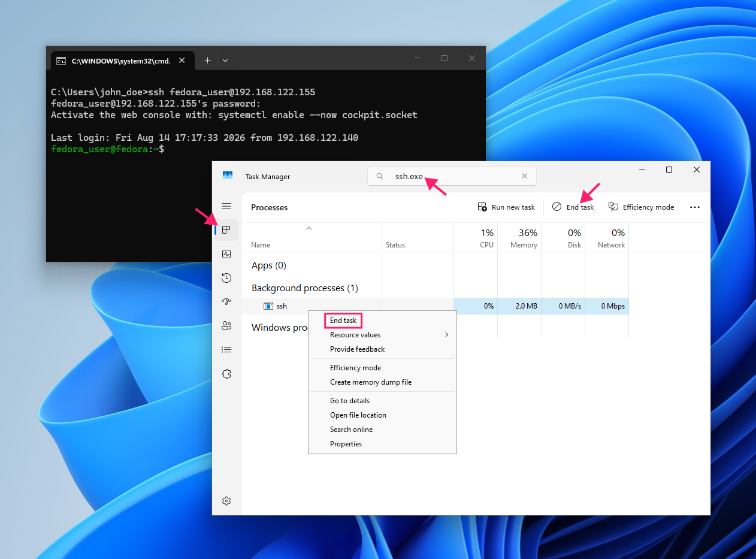Sort by CPU column header

pos(476,238)
